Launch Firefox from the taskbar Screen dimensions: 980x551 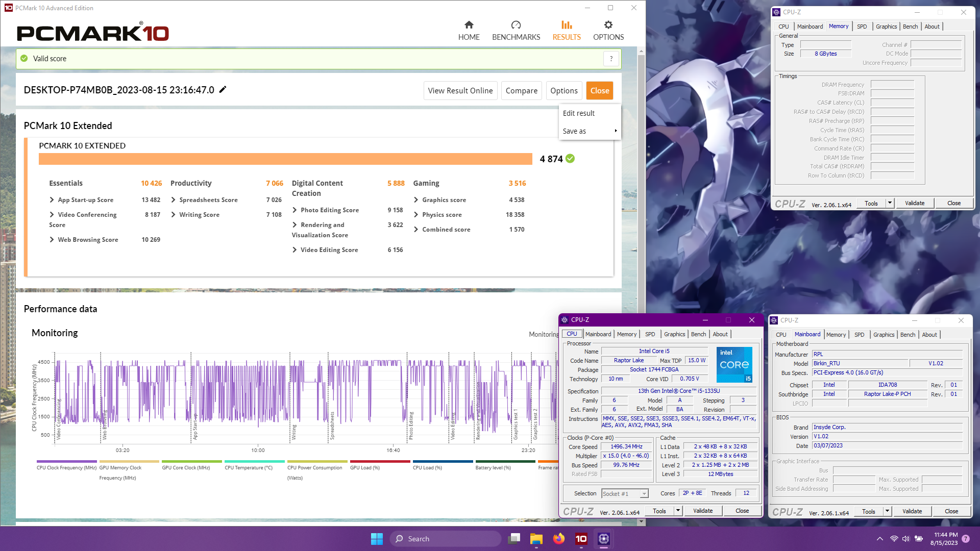pos(559,539)
